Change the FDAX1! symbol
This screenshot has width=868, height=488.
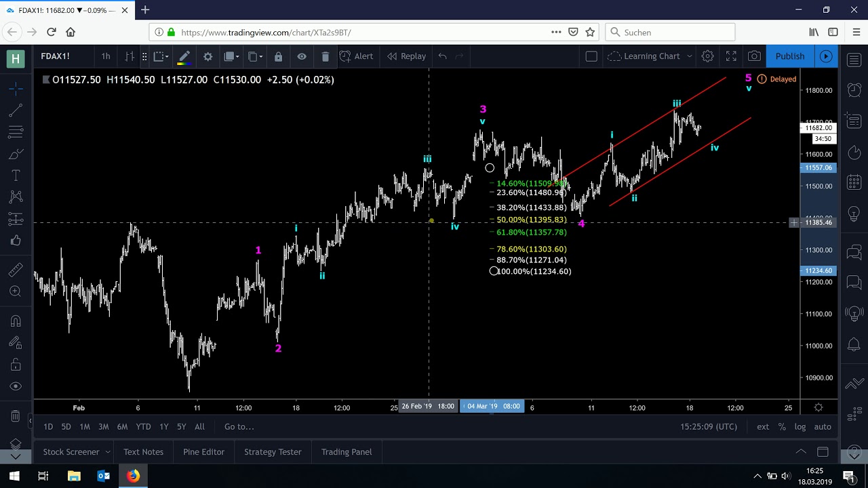click(56, 56)
